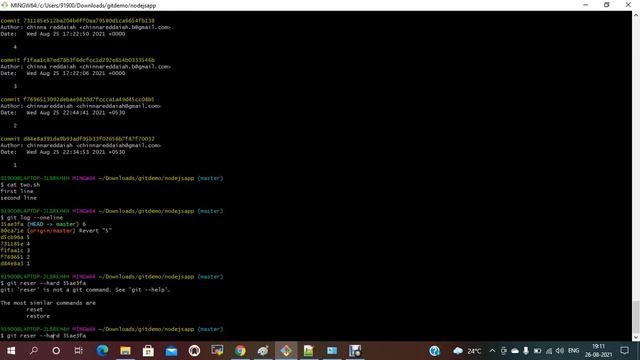640x360 pixels.
Task: Check the battery status tray icon
Action: click(x=537, y=351)
